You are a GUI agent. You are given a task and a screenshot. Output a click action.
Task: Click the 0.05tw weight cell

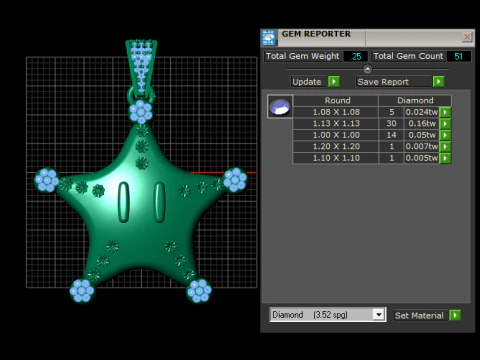click(422, 135)
